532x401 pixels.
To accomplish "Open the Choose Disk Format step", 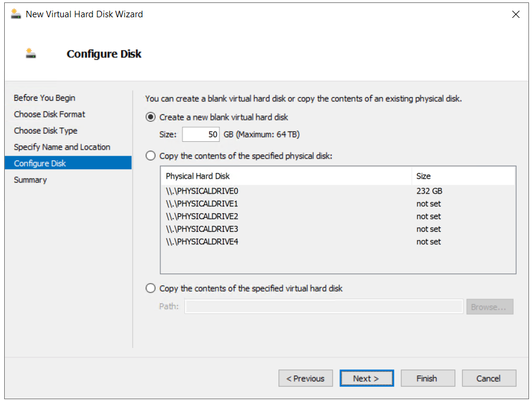I will 50,114.
